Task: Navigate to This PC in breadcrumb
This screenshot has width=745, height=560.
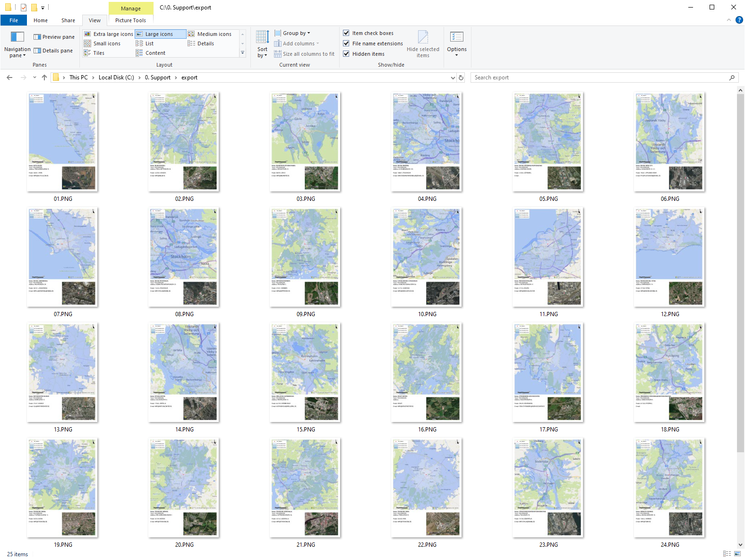Action: [78, 78]
